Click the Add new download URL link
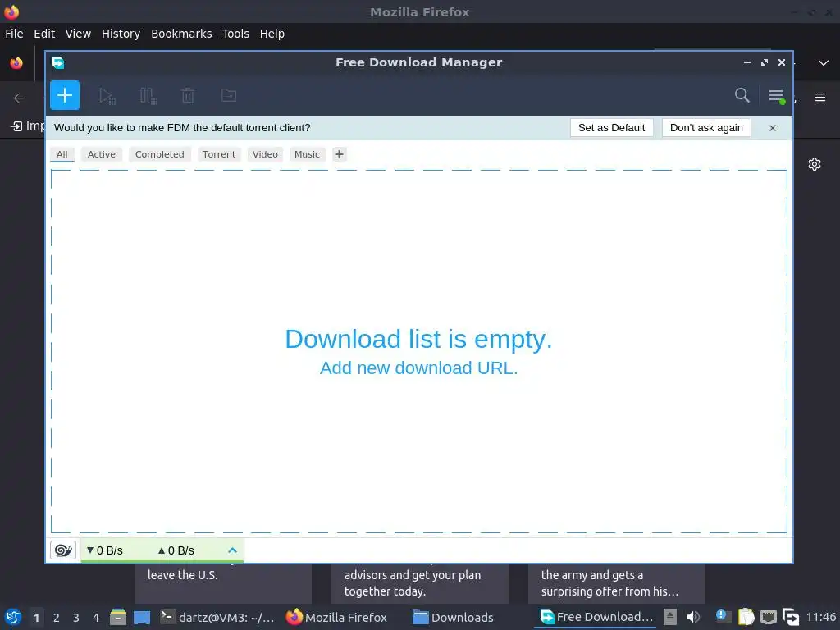840x630 pixels. pos(418,368)
